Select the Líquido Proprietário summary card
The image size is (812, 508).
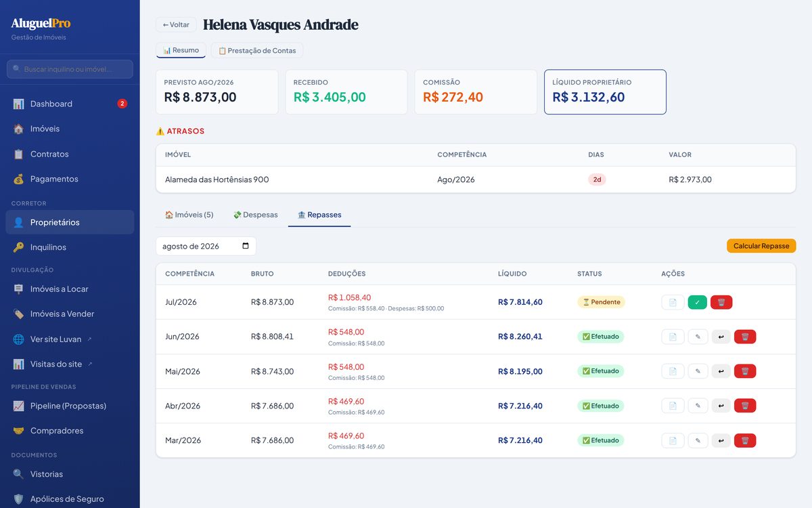pos(605,92)
